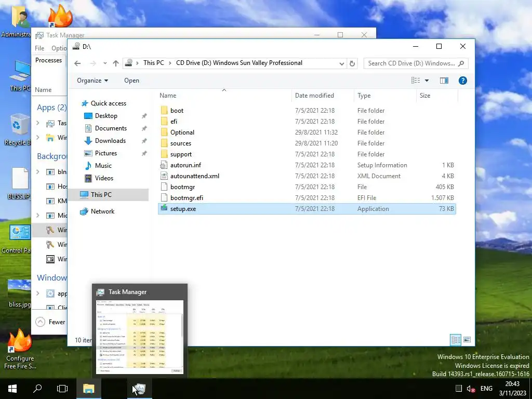Select the support folder icon
532x399 pixels.
click(x=164, y=154)
